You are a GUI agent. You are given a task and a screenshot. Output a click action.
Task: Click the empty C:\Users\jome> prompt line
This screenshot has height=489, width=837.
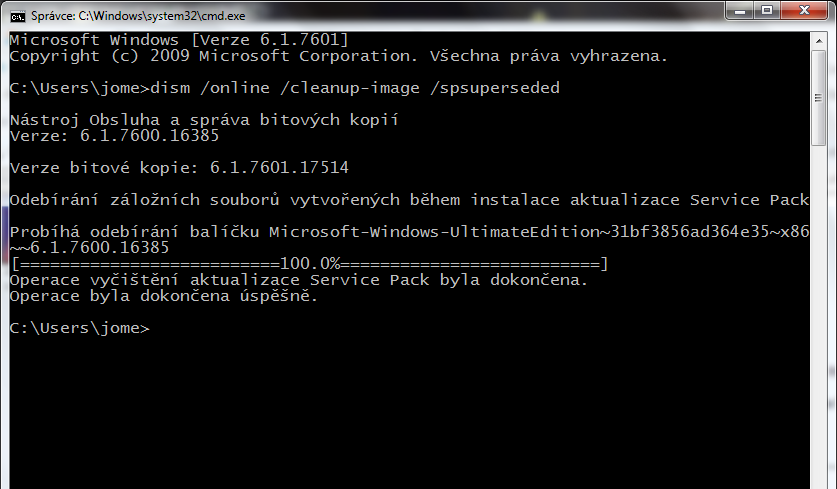pyautogui.click(x=80, y=328)
